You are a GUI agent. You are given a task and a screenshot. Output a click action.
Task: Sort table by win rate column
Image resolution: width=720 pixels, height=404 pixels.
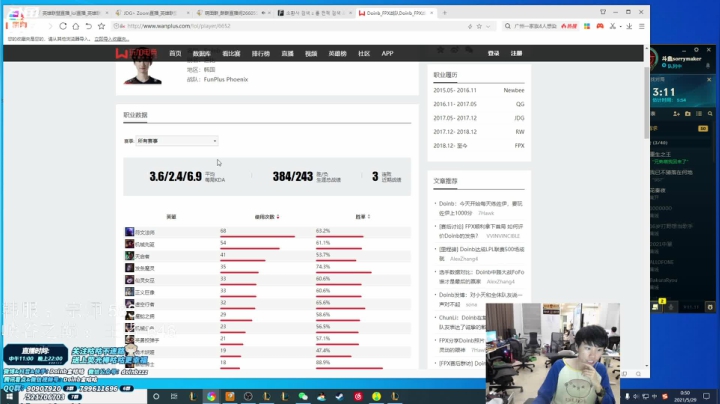click(363, 217)
